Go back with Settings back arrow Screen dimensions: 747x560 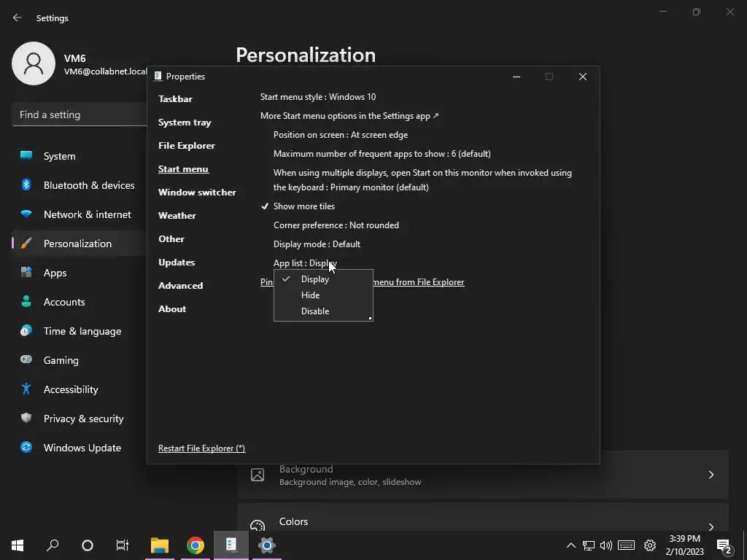(x=18, y=17)
